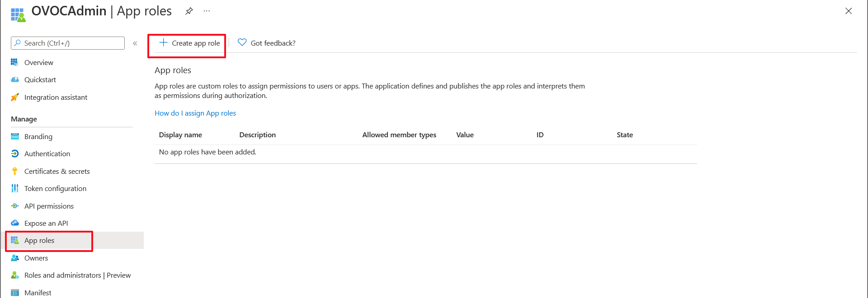Click the pin icon beside the page title

(x=189, y=11)
